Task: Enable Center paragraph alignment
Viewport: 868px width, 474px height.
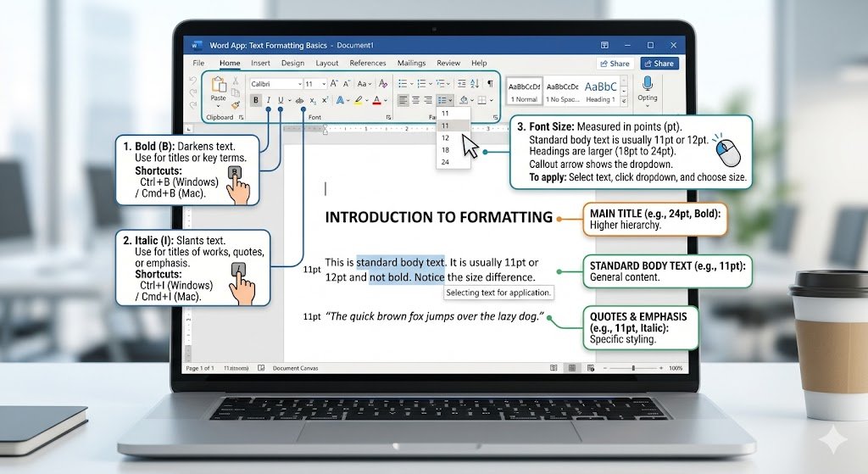Action: pyautogui.click(x=415, y=100)
